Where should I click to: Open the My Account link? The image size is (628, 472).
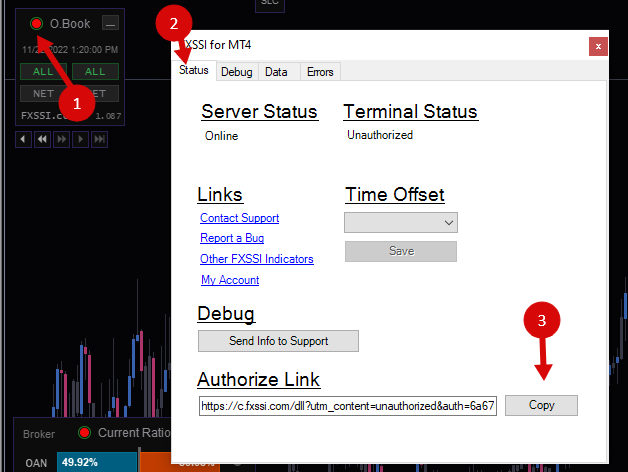230,280
